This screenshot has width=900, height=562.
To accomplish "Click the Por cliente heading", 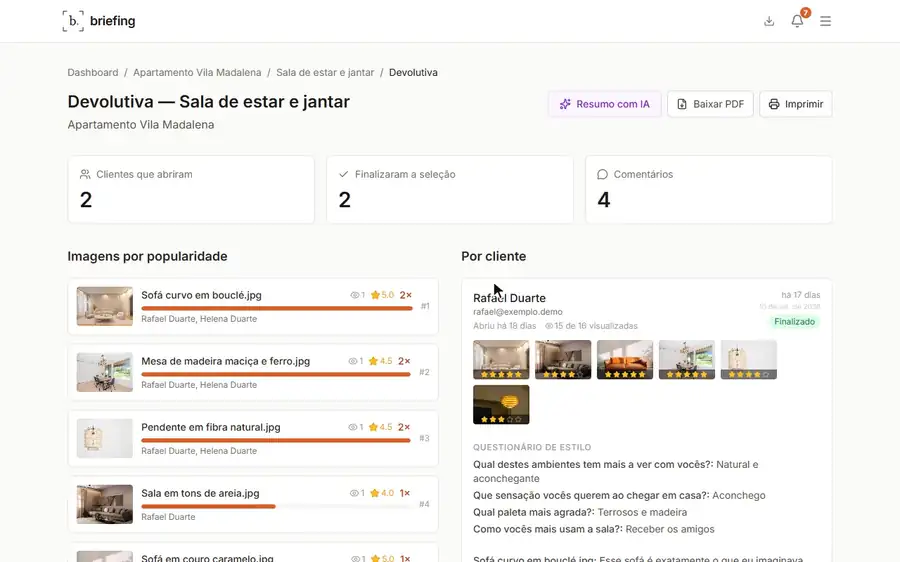I will (x=494, y=256).
